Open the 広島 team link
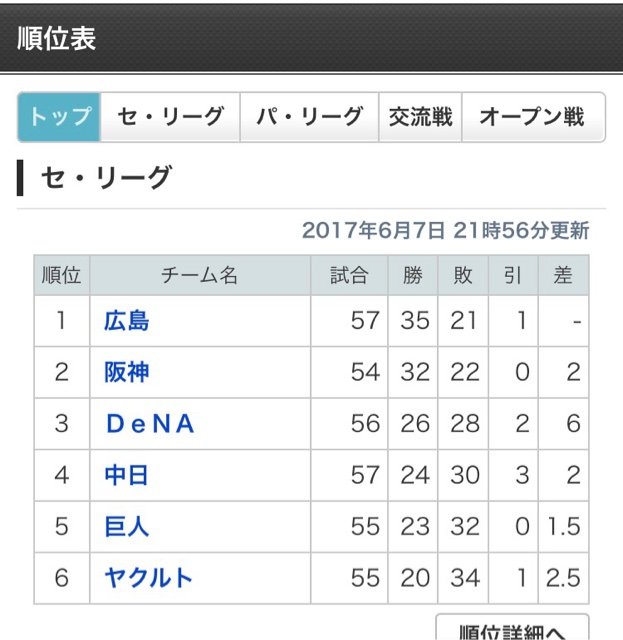 click(126, 321)
